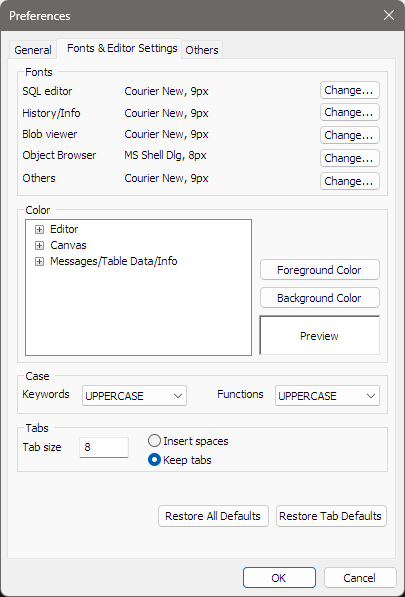Click Restore All Defaults
The height and width of the screenshot is (597, 405).
213,516
